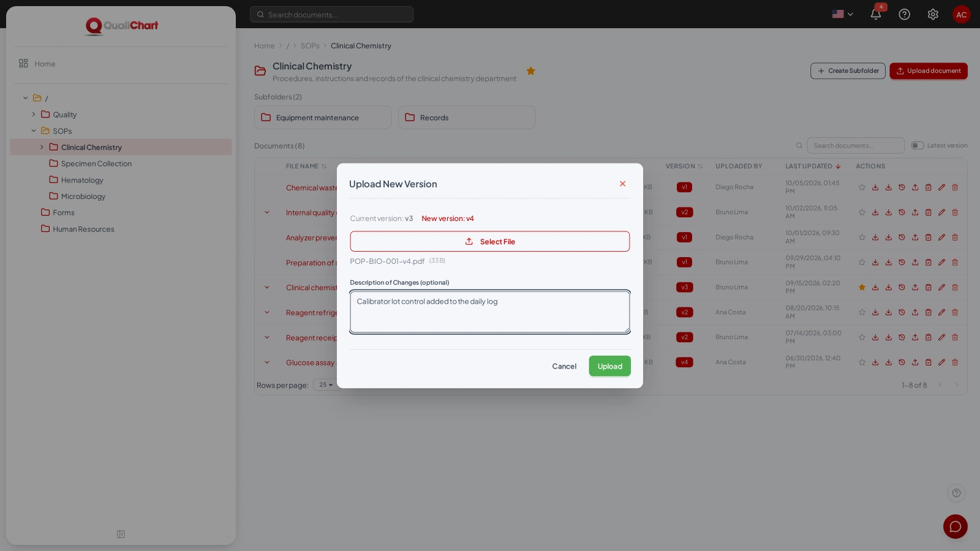The width and height of the screenshot is (980, 551).
Task: Unfavorite the starred Clinical chemistry document row
Action: 862,287
